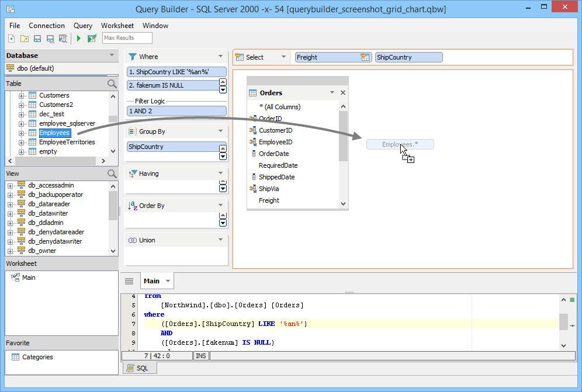Select * (All Columns) in Orders
The width and height of the screenshot is (582, 392).
point(279,107)
